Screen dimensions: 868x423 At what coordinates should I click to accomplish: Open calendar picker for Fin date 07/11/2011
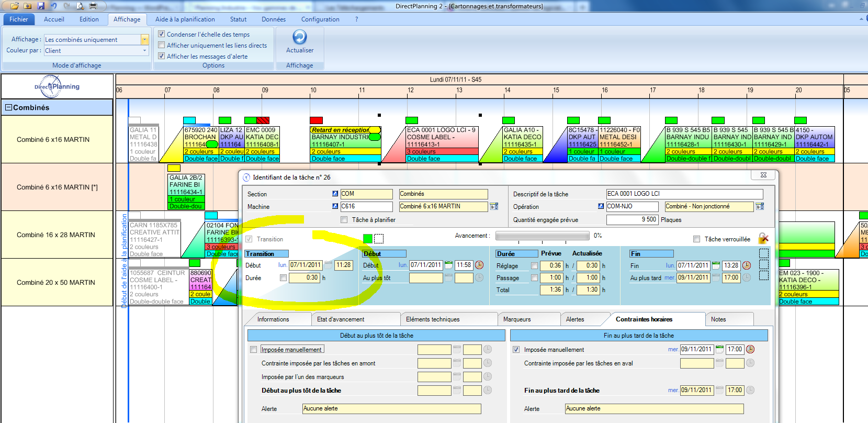click(716, 265)
